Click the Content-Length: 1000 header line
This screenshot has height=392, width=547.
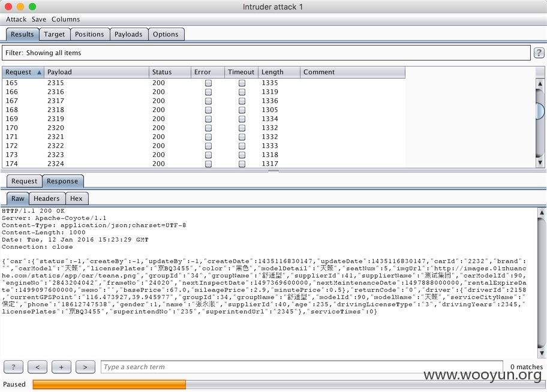(44, 233)
